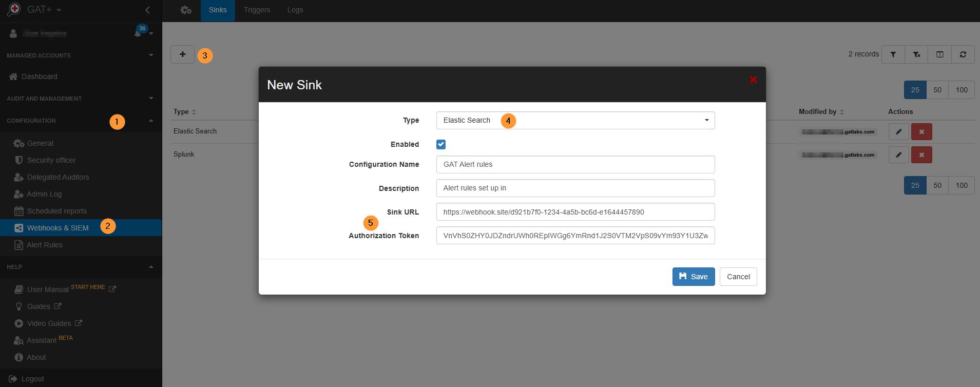Screen dimensions: 980x387
Task: Collapse the Configuration section arrow
Action: [x=151, y=121]
